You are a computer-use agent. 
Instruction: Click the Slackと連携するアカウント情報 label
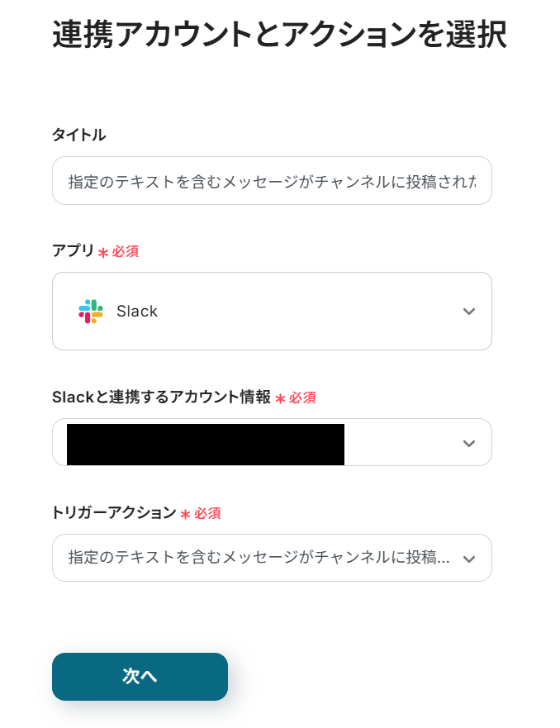pos(161,397)
